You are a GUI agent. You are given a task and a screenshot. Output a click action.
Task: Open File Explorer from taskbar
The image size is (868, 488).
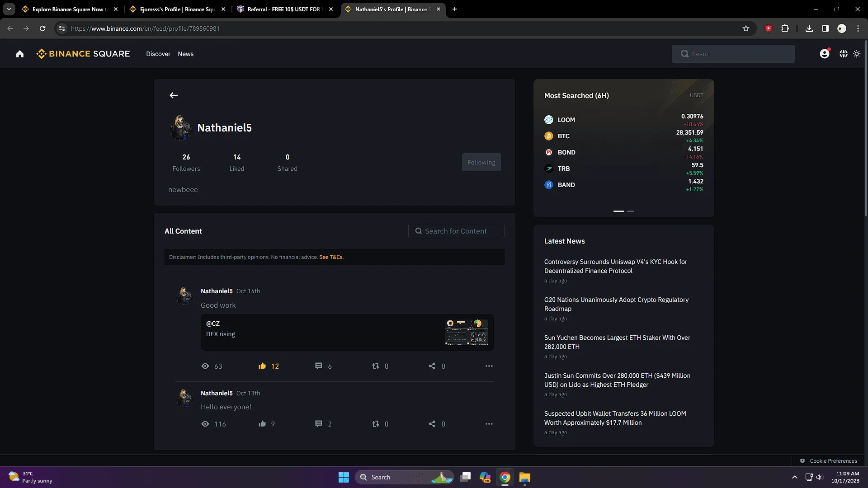[x=524, y=477]
